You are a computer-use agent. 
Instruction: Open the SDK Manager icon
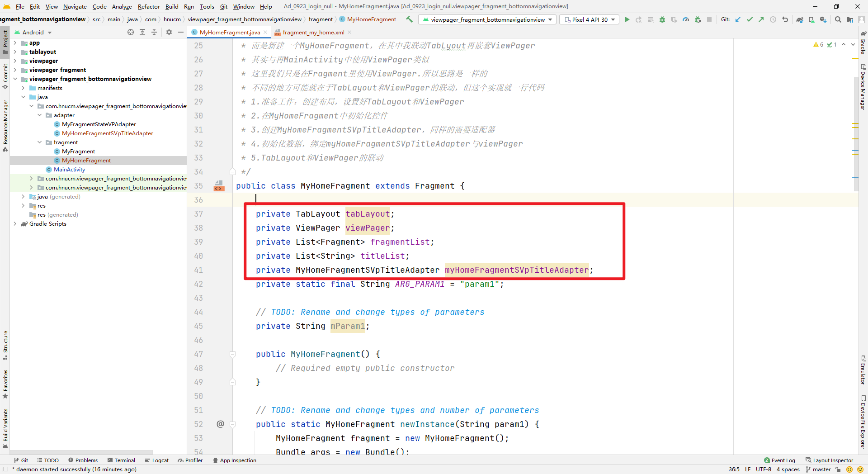point(823,19)
